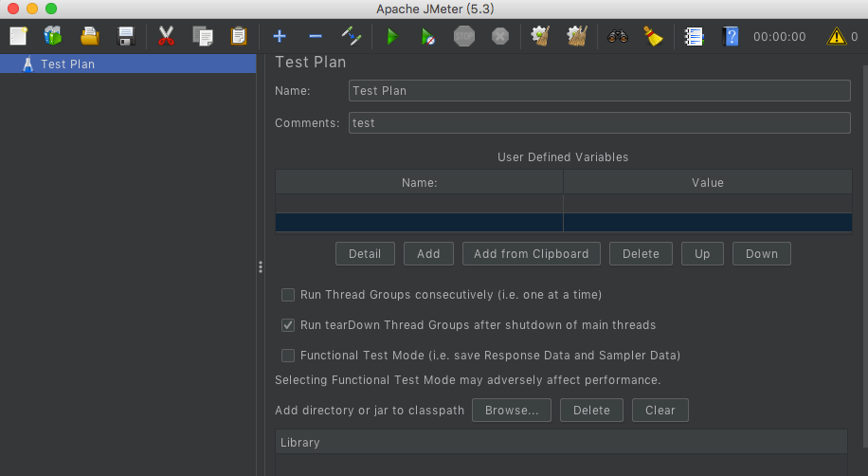Screen dimensions: 868x476
Task: Click the Cut scissors icon
Action: (x=166, y=37)
